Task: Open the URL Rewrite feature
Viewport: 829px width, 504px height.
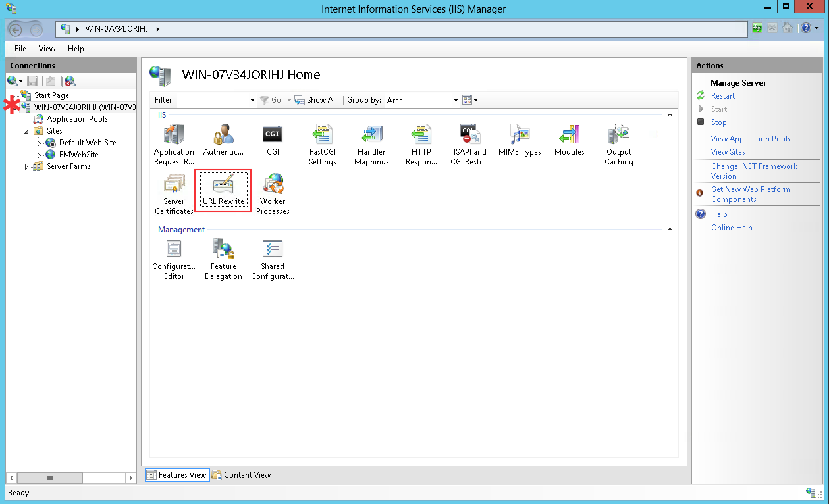Action: point(223,190)
